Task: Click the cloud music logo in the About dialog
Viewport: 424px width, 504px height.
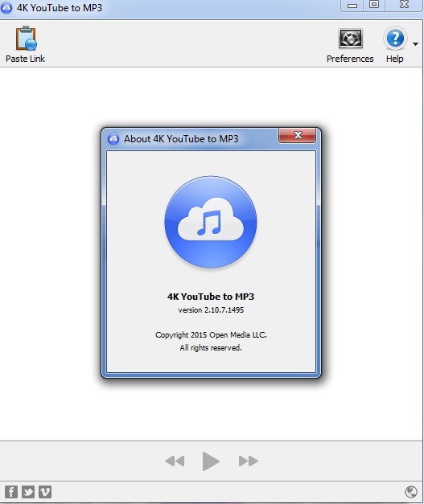Action: [x=211, y=222]
